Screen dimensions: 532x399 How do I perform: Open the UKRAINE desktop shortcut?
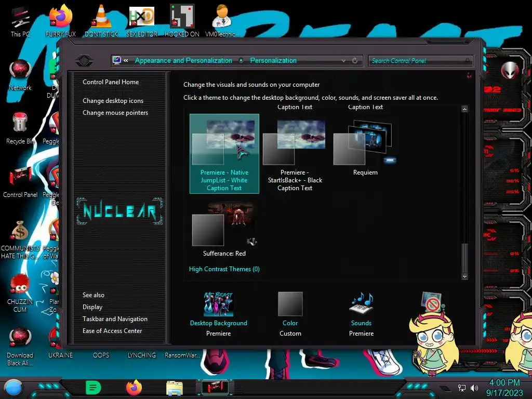coord(60,355)
